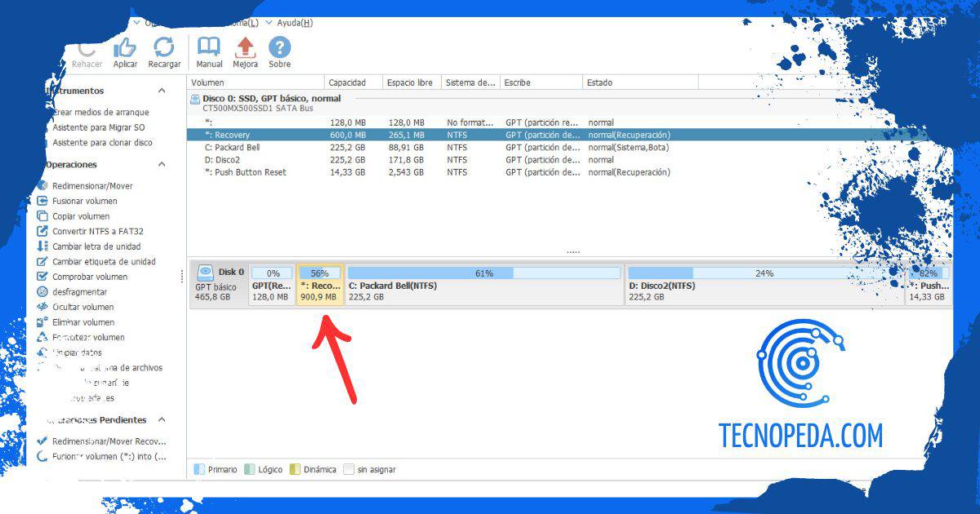Select C: Packard Bell(NTFS) partition block
This screenshot has width=980, height=514.
pyautogui.click(x=484, y=285)
